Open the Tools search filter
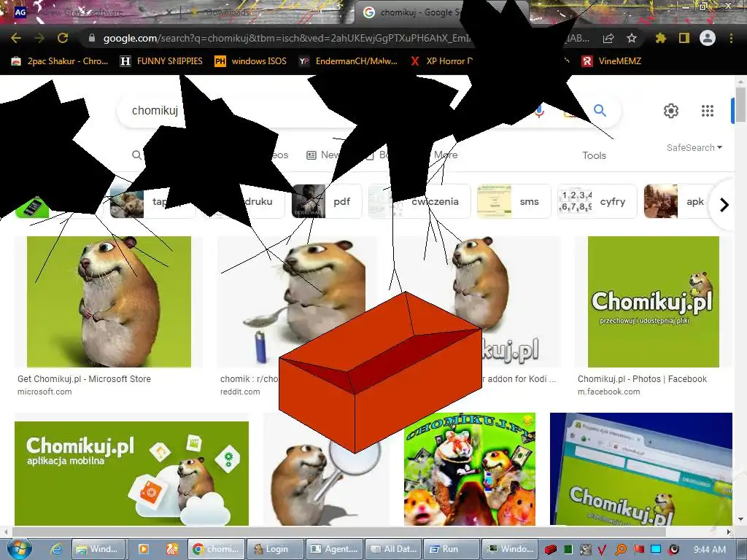 [594, 155]
